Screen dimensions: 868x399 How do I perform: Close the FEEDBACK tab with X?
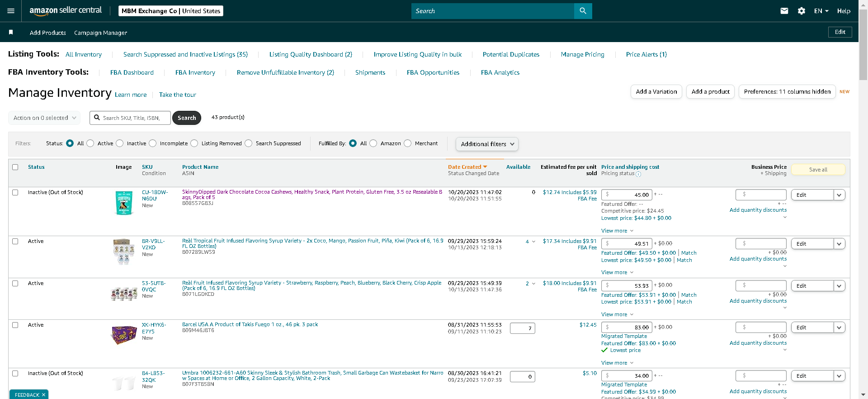[43, 395]
